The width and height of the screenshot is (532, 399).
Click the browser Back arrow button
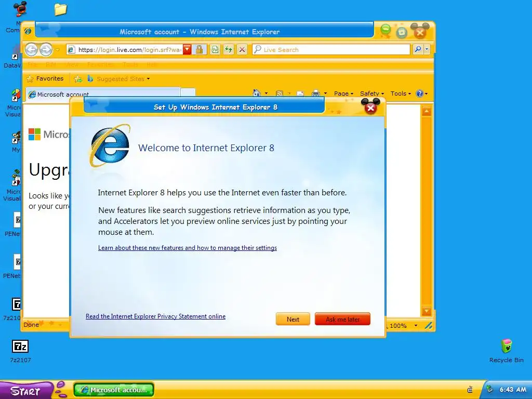(31, 49)
